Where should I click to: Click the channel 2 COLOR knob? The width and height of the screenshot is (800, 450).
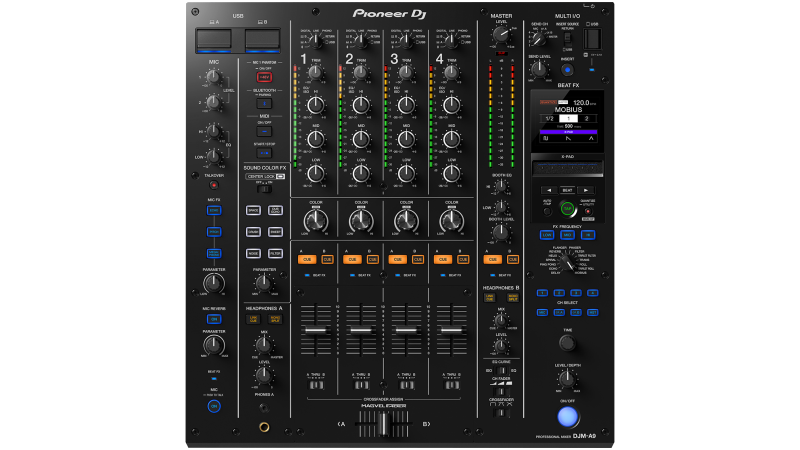point(361,217)
